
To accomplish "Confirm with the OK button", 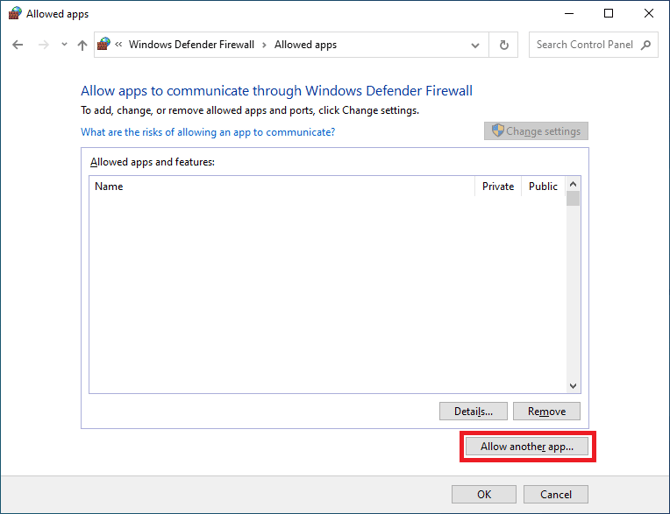I will [x=484, y=494].
